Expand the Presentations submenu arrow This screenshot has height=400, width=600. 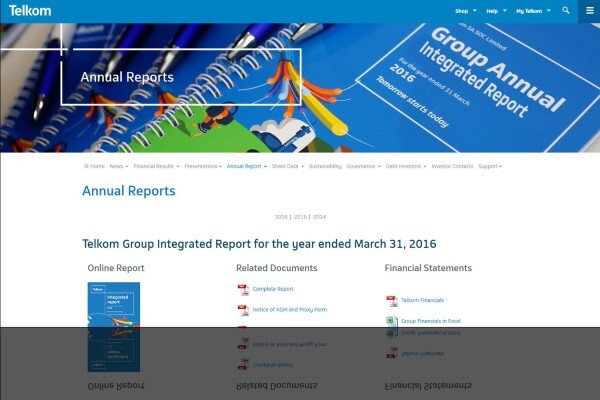point(220,167)
